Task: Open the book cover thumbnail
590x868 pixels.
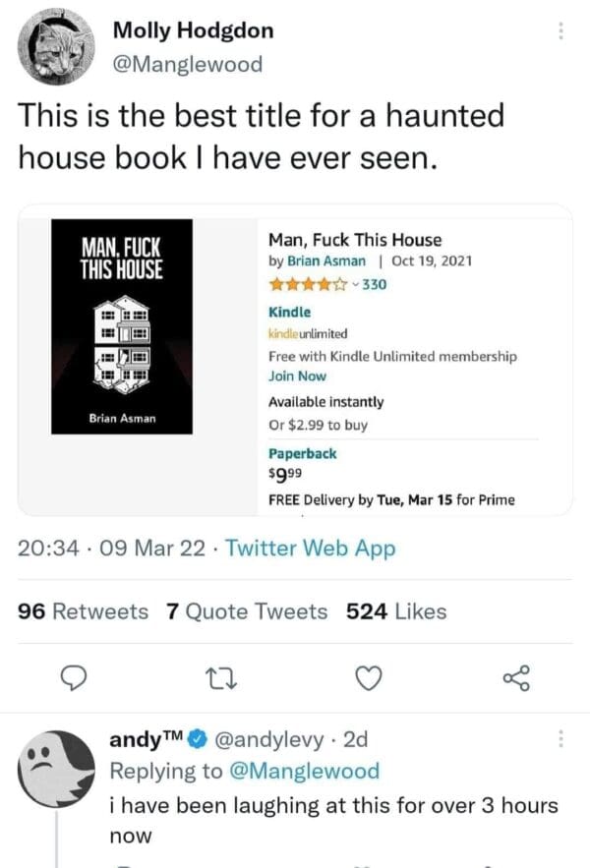Action: coord(123,325)
